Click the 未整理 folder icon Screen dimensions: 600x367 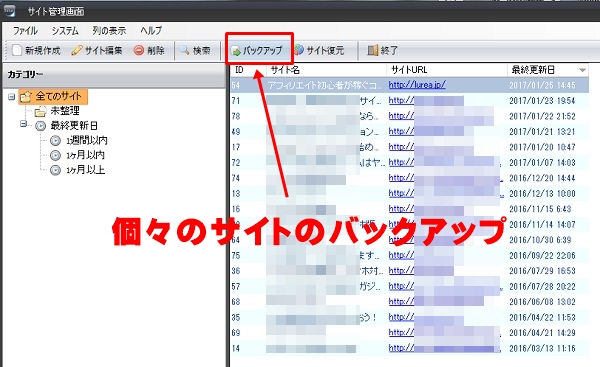[x=40, y=111]
